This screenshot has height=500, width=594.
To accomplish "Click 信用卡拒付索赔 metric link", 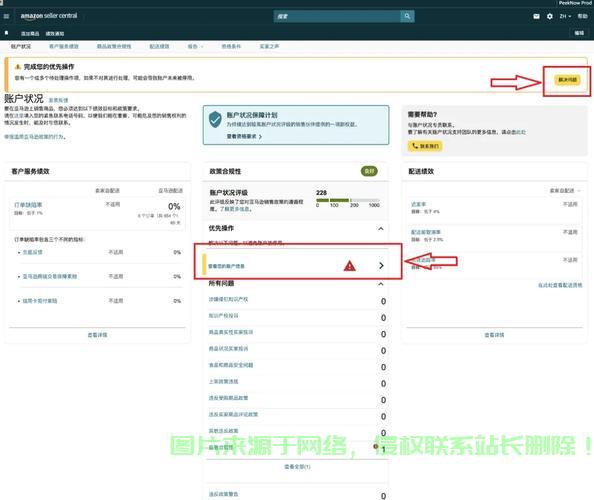I will (40, 301).
